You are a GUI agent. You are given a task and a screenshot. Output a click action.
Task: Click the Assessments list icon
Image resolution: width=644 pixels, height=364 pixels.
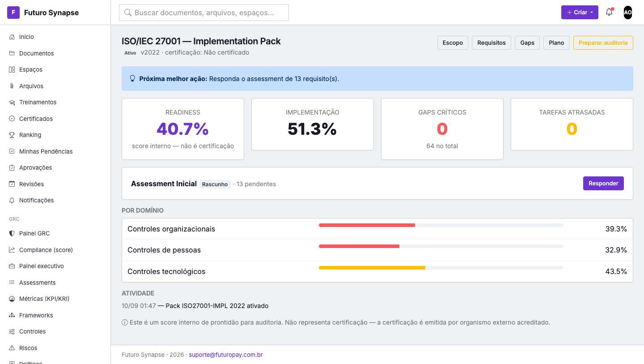click(12, 283)
